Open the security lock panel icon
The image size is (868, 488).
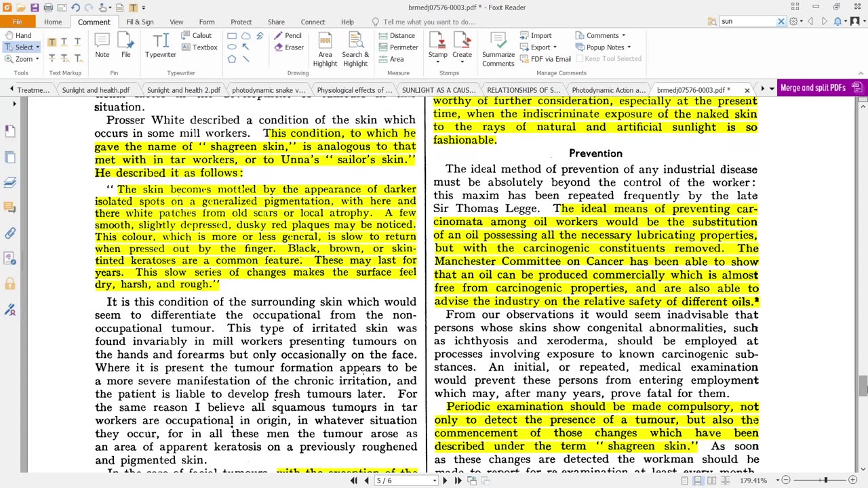click(10, 284)
